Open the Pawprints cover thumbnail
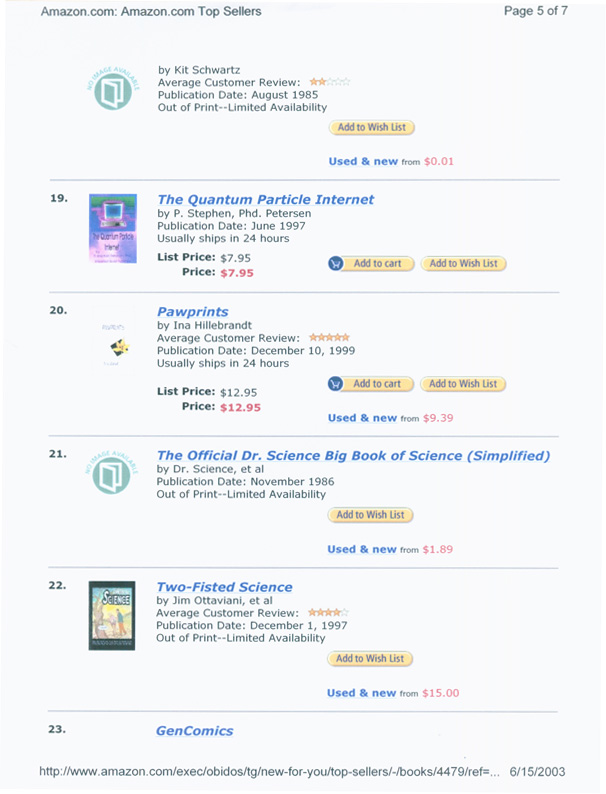Image resolution: width=606 pixels, height=794 pixels. coord(114,342)
